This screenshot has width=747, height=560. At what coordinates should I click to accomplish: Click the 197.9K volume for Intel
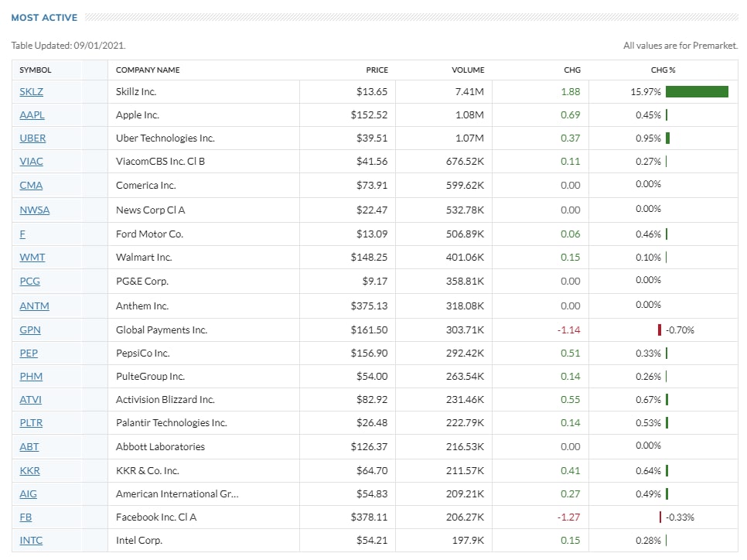click(x=468, y=541)
